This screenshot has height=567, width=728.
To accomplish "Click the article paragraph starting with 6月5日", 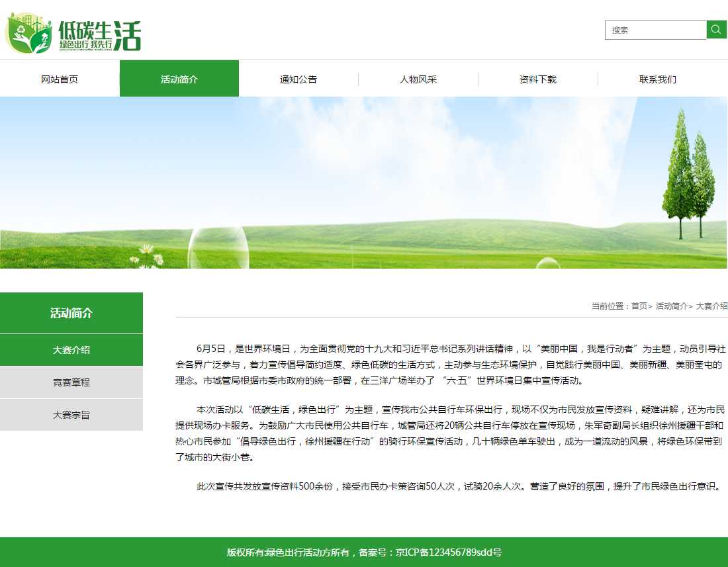I will [x=450, y=365].
